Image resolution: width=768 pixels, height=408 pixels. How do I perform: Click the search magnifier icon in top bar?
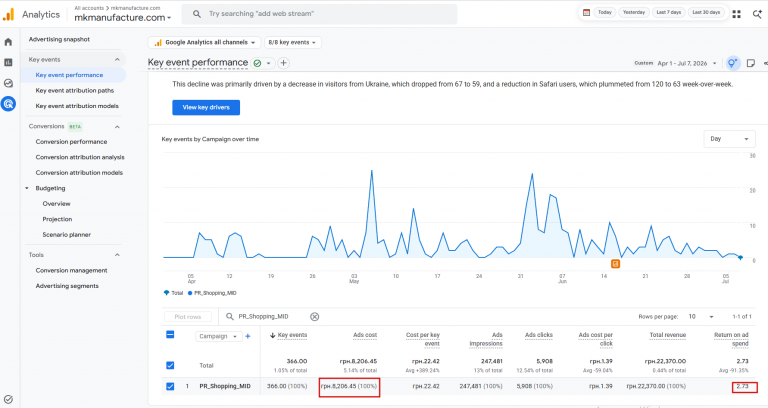[x=196, y=14]
